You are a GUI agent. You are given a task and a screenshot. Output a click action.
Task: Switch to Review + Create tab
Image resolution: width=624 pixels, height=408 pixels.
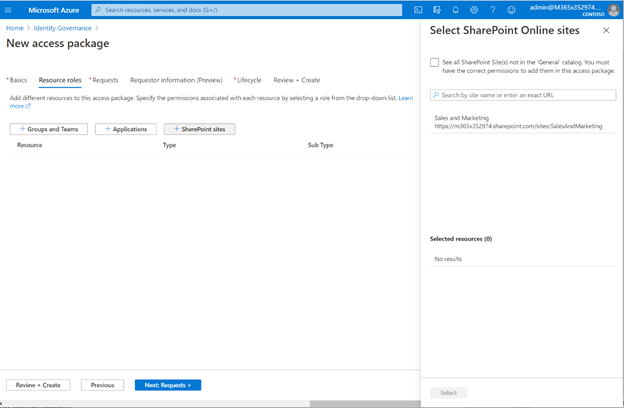(296, 80)
